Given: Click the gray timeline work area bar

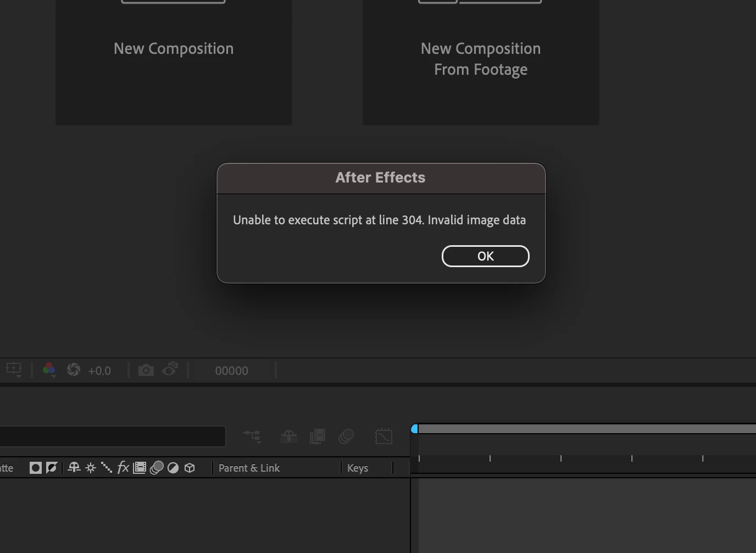Looking at the screenshot, I should coord(587,429).
